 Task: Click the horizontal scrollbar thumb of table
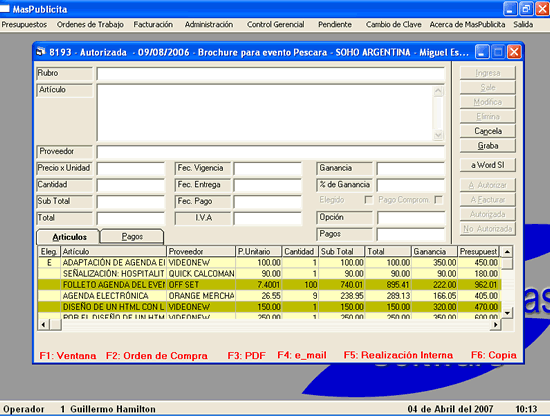[x=55, y=325]
